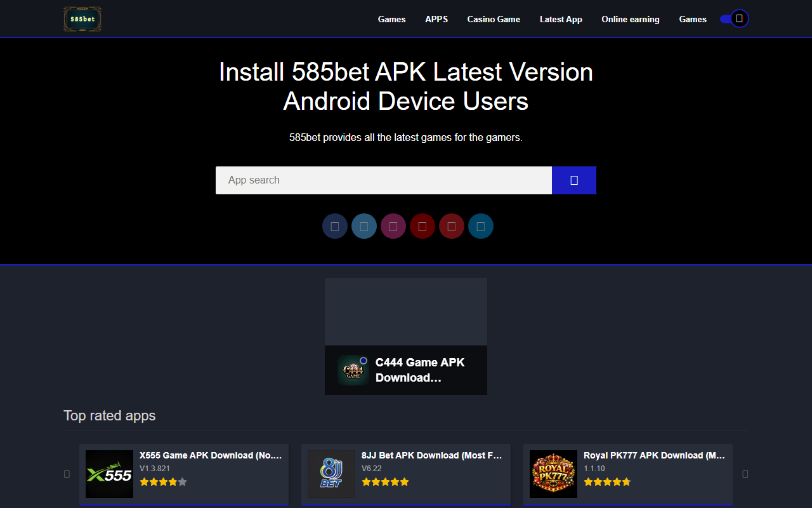Toggle the dark mode switch in header

pyautogui.click(x=735, y=18)
